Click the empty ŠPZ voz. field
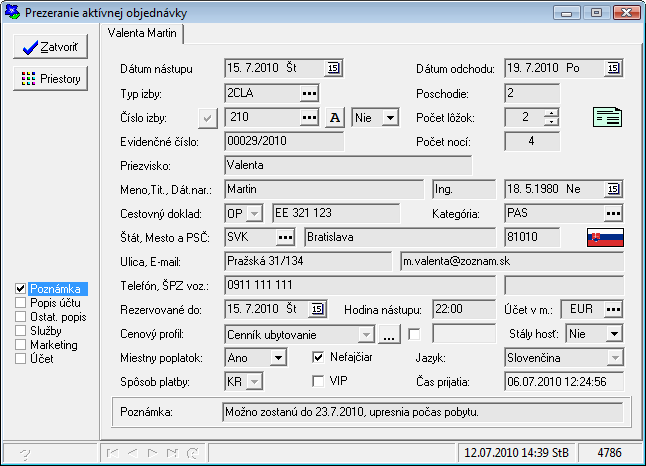Image resolution: width=646 pixels, height=466 pixels. 564,285
